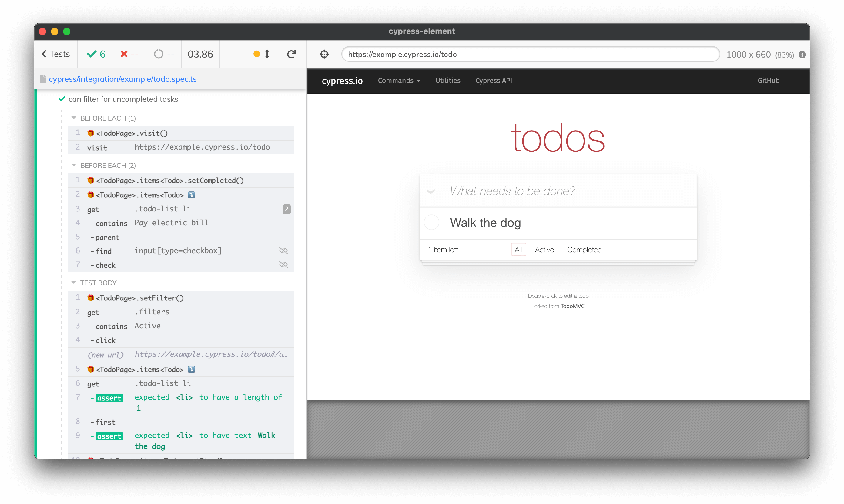Image resolution: width=844 pixels, height=504 pixels.
Task: Open the TodoMVC link
Action: click(573, 306)
